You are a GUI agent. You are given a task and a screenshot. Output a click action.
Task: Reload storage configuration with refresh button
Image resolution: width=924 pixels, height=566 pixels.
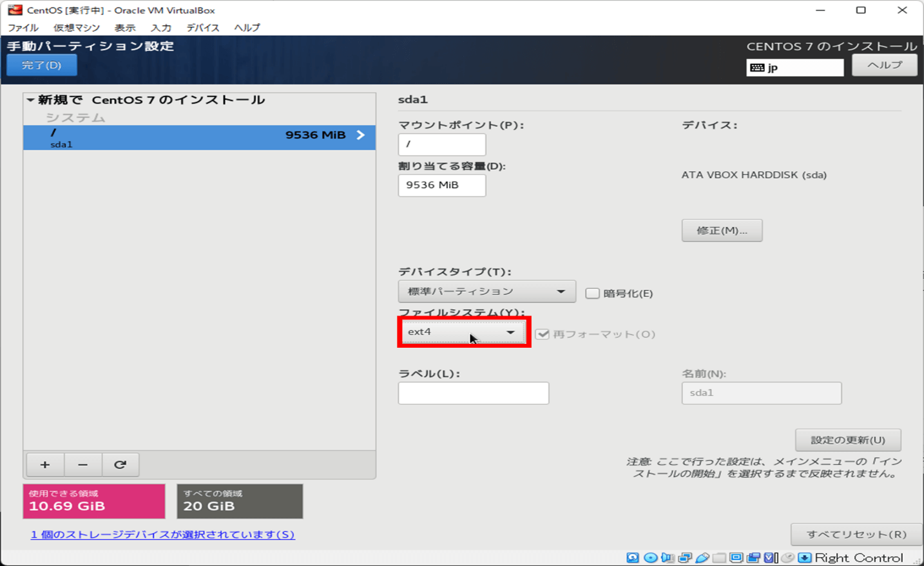coord(120,464)
